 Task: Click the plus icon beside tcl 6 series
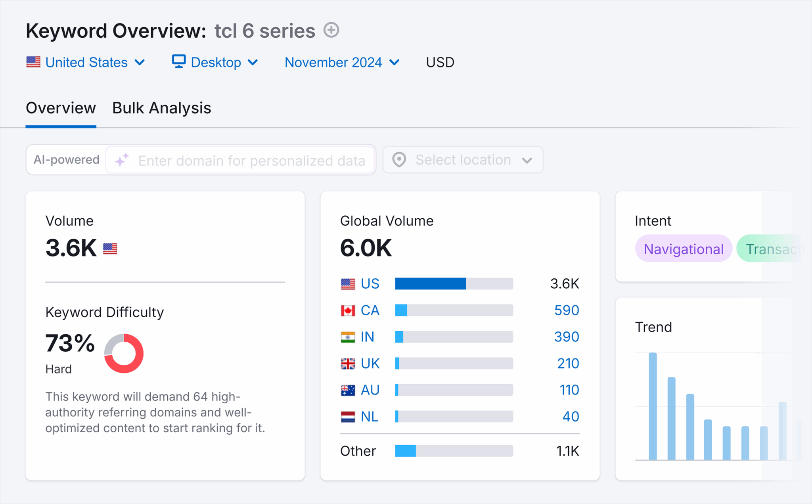click(331, 30)
